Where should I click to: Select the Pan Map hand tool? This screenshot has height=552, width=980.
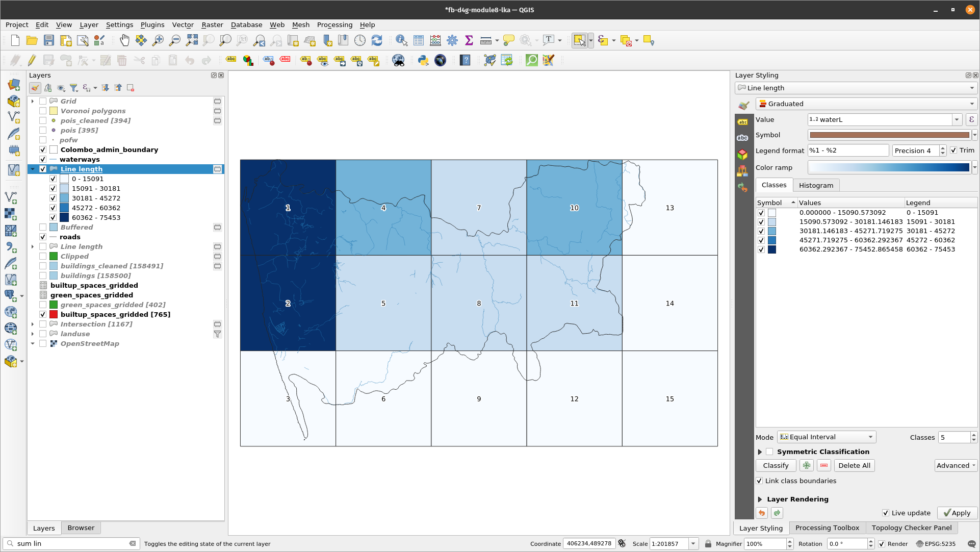click(x=124, y=41)
